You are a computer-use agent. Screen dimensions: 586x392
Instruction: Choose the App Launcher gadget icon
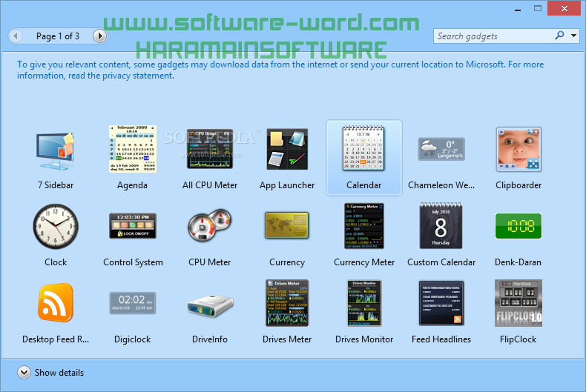pyautogui.click(x=287, y=149)
